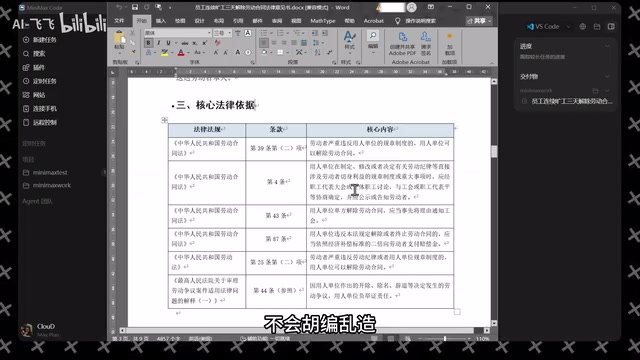Screen dimensions: 640x360
Task: Open the Line Spacing options
Action: 317,42
